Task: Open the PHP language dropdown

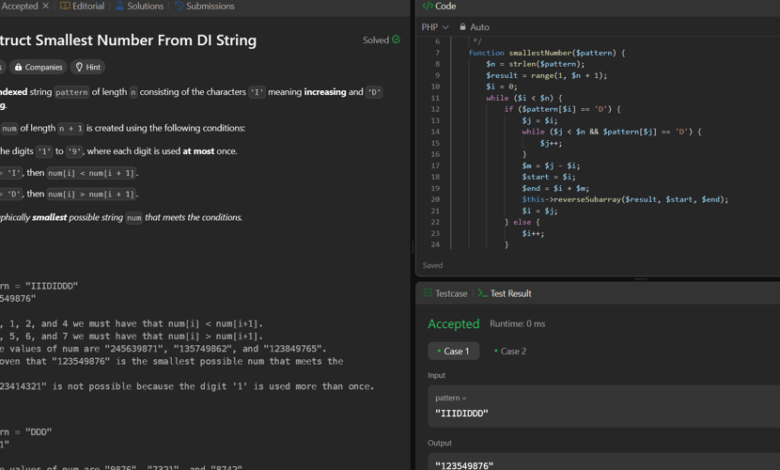Action: (x=435, y=27)
